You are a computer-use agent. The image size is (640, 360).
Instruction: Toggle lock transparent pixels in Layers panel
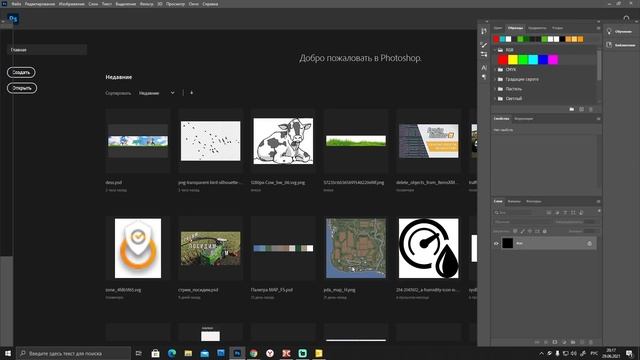pyautogui.click(x=515, y=231)
